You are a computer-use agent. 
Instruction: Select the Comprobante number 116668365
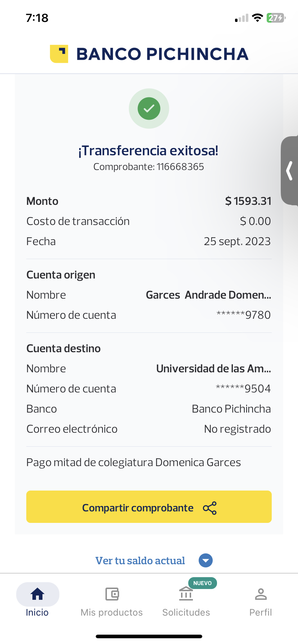(180, 167)
